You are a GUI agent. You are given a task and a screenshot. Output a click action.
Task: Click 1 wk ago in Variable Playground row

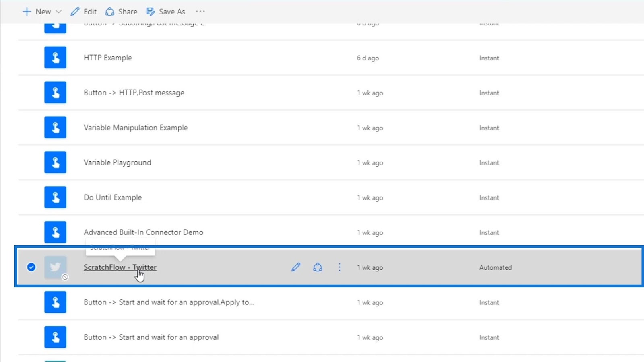370,163
